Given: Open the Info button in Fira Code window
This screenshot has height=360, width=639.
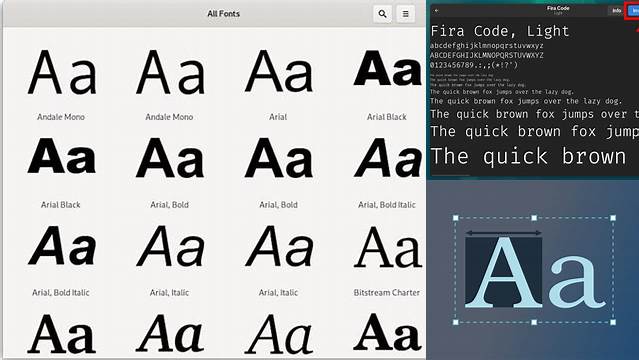Looking at the screenshot, I should click(616, 11).
